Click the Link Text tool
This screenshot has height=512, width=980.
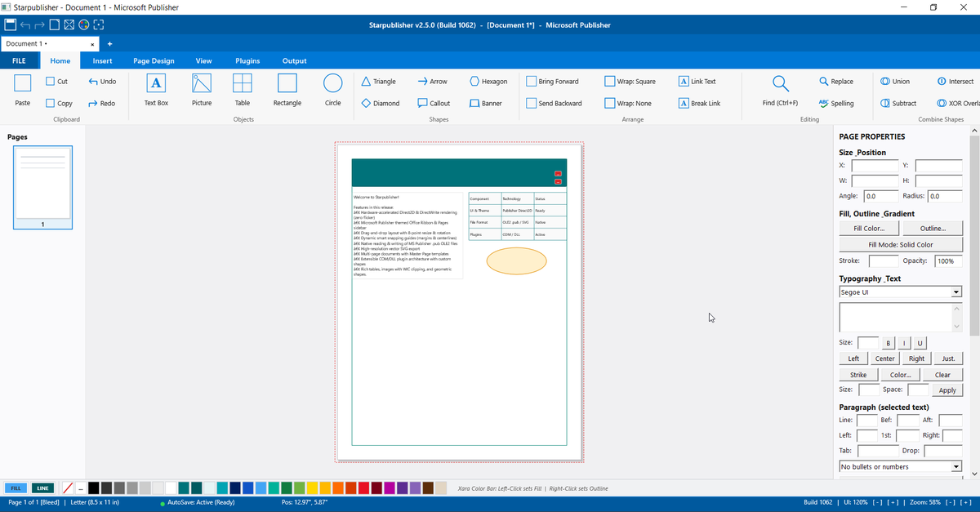click(697, 82)
